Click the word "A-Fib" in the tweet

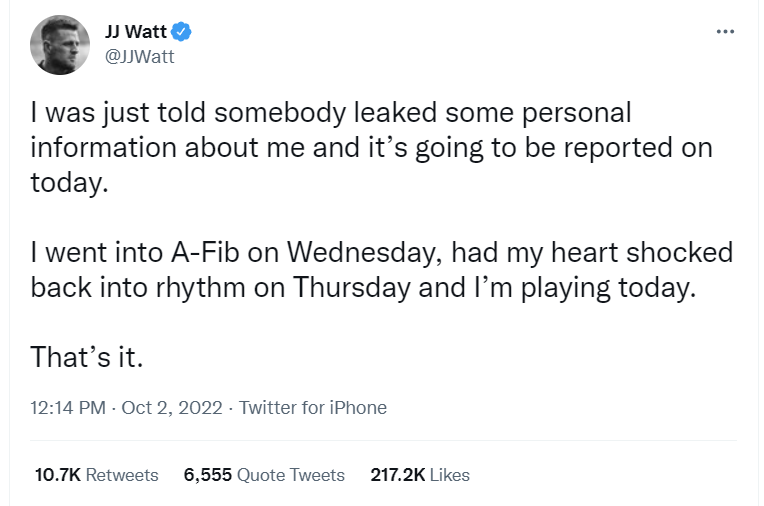pyautogui.click(x=212, y=252)
